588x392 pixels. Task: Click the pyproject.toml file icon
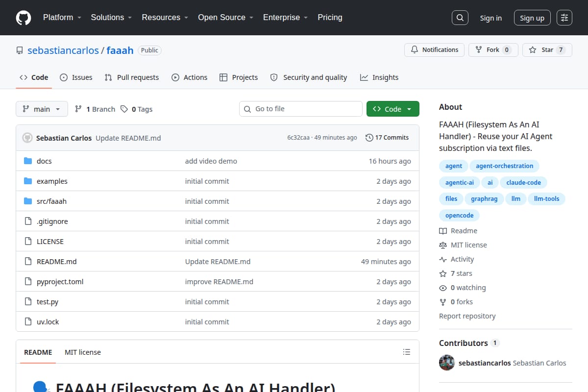point(28,281)
